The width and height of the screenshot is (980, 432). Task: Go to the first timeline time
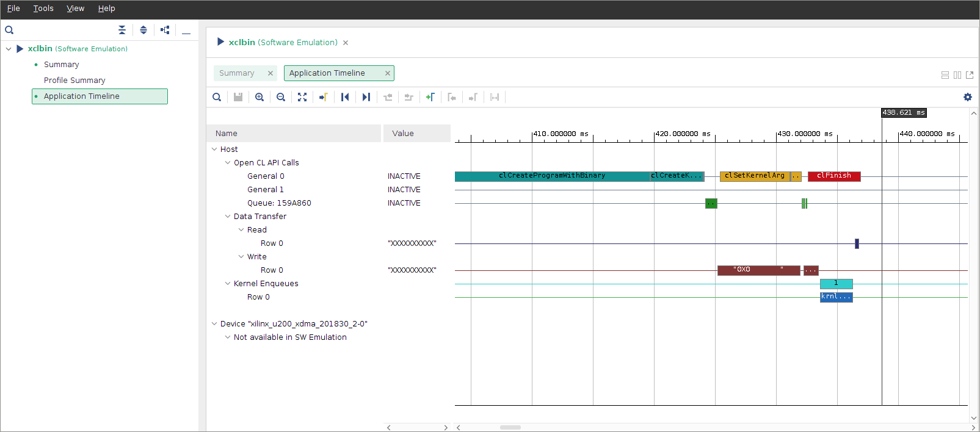click(345, 97)
